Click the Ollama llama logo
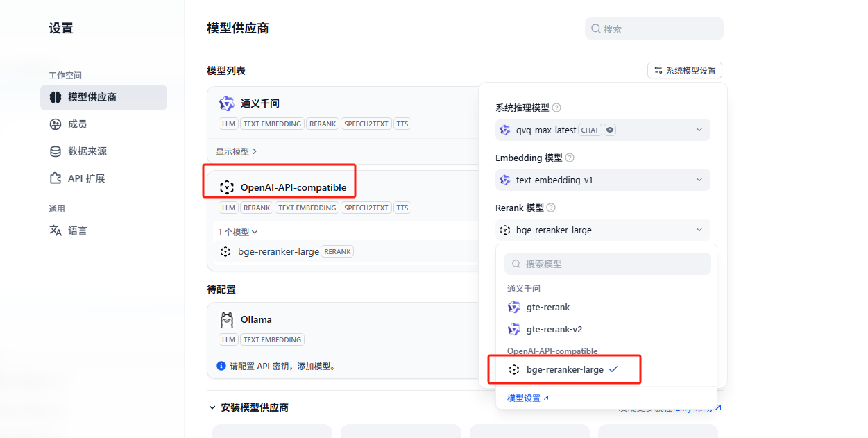 [227, 319]
